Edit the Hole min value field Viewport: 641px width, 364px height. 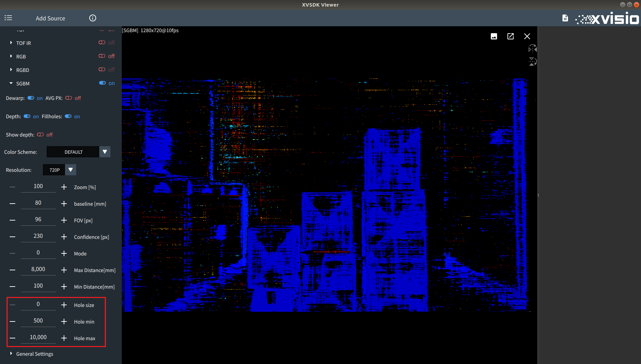click(x=38, y=321)
